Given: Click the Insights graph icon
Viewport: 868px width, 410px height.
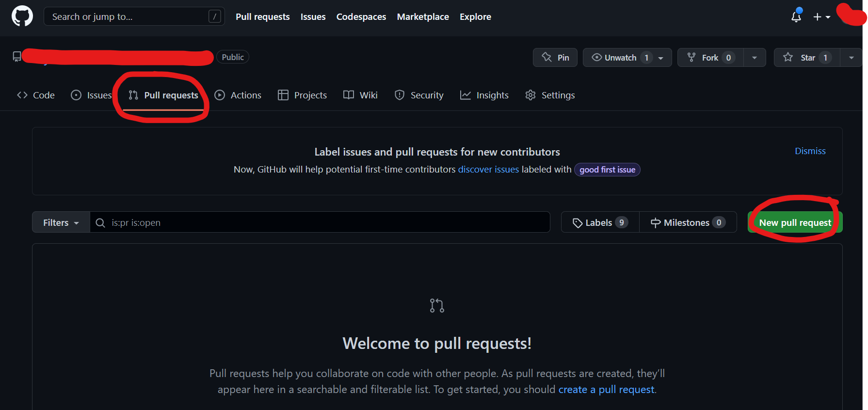Looking at the screenshot, I should click(466, 95).
